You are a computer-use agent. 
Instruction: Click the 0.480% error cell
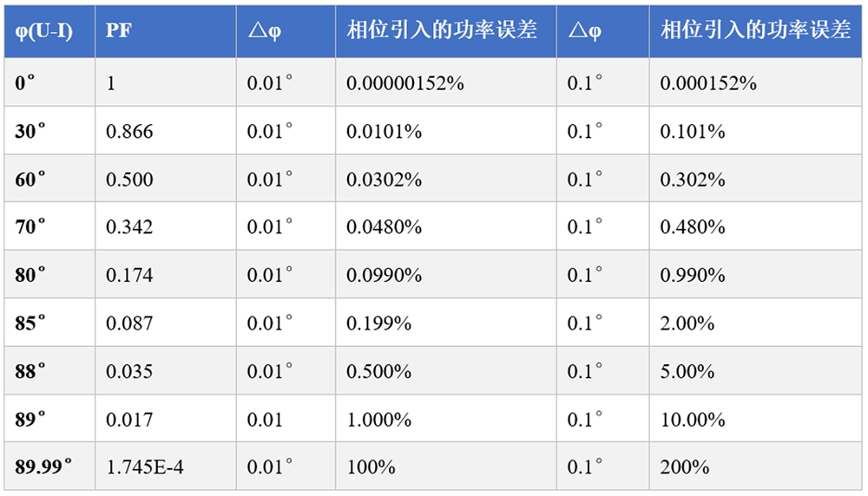point(693,227)
